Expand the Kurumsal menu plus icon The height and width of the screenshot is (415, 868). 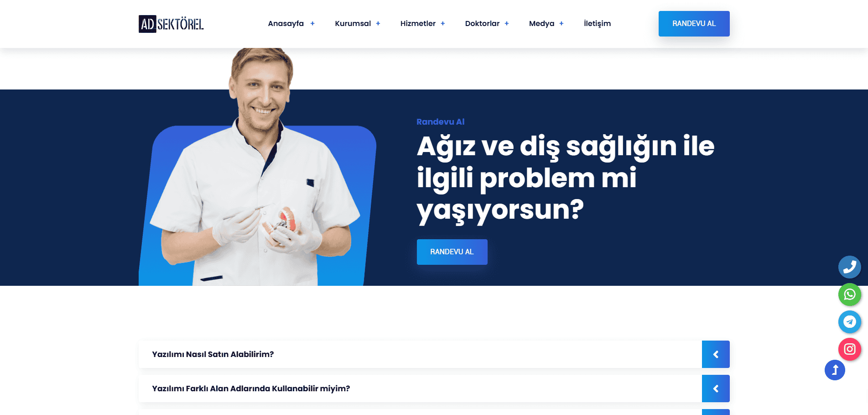[378, 24]
